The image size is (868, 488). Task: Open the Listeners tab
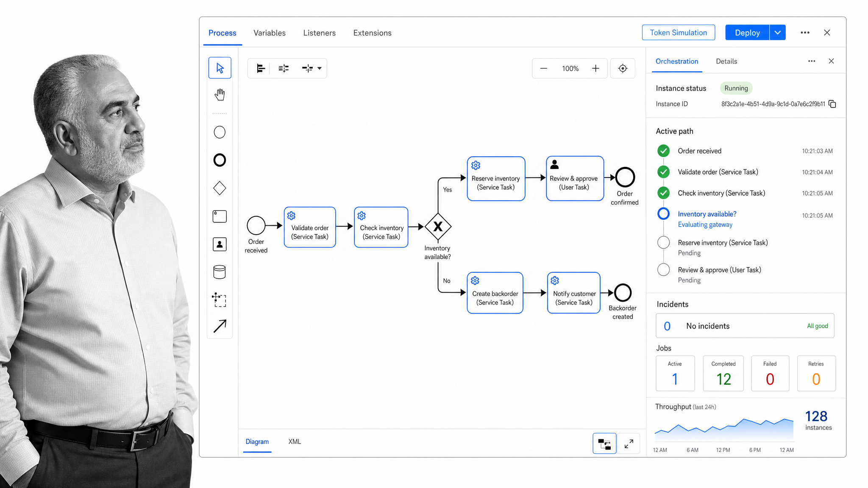click(320, 33)
